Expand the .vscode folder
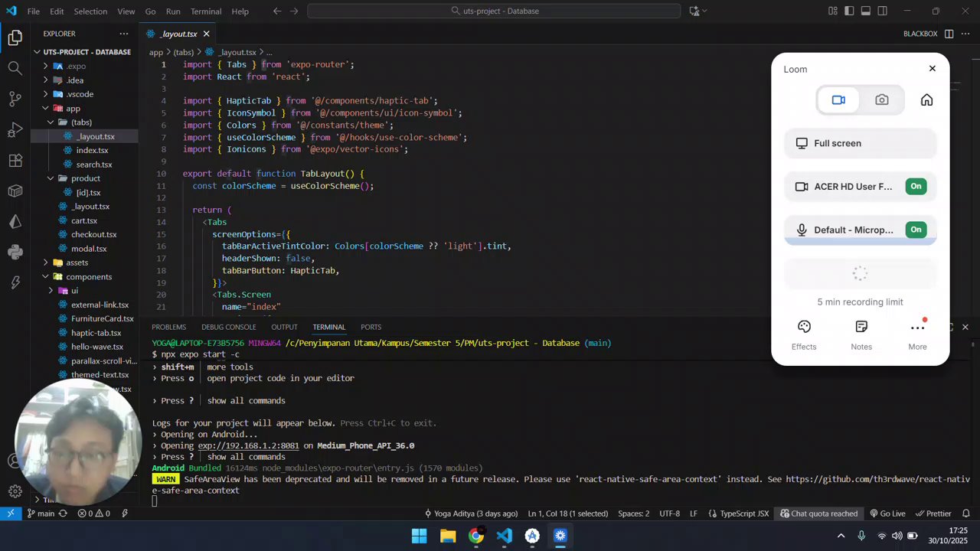 coord(46,94)
